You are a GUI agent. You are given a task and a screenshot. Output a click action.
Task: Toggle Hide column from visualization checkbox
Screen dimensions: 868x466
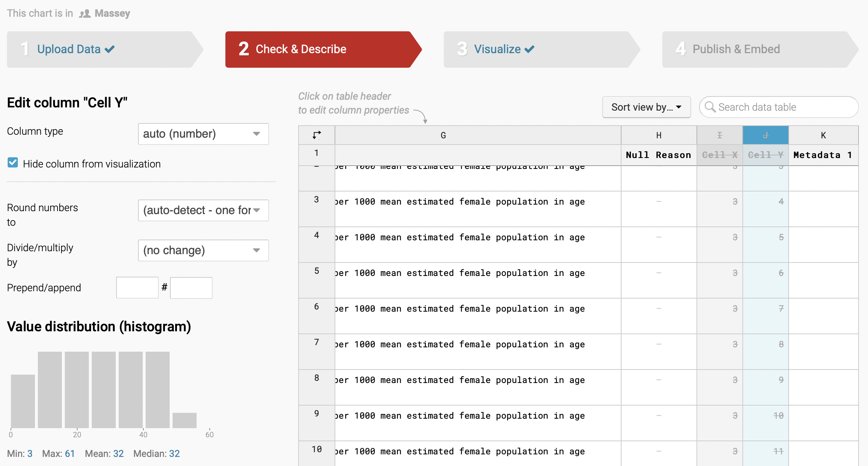pyautogui.click(x=13, y=163)
